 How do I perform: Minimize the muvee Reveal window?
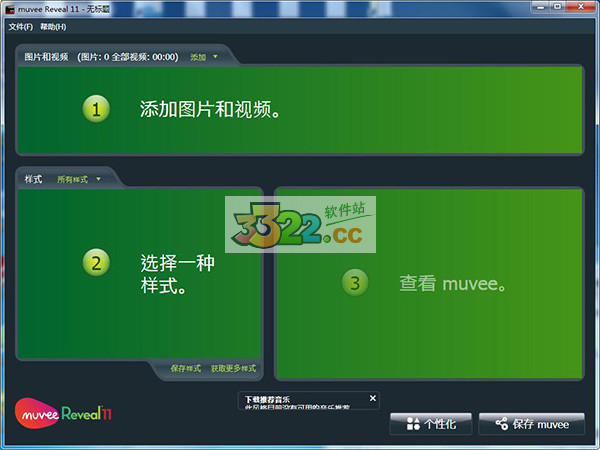pyautogui.click(x=541, y=7)
